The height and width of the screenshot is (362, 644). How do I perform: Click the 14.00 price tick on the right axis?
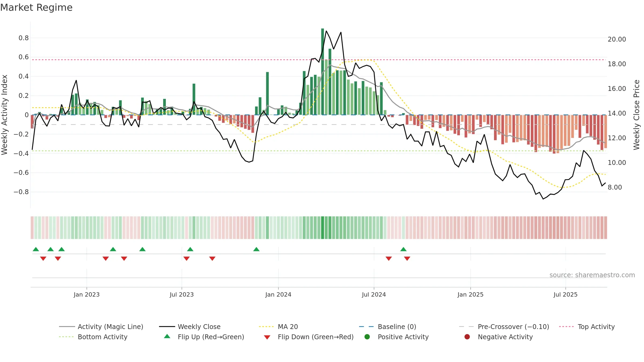617,113
